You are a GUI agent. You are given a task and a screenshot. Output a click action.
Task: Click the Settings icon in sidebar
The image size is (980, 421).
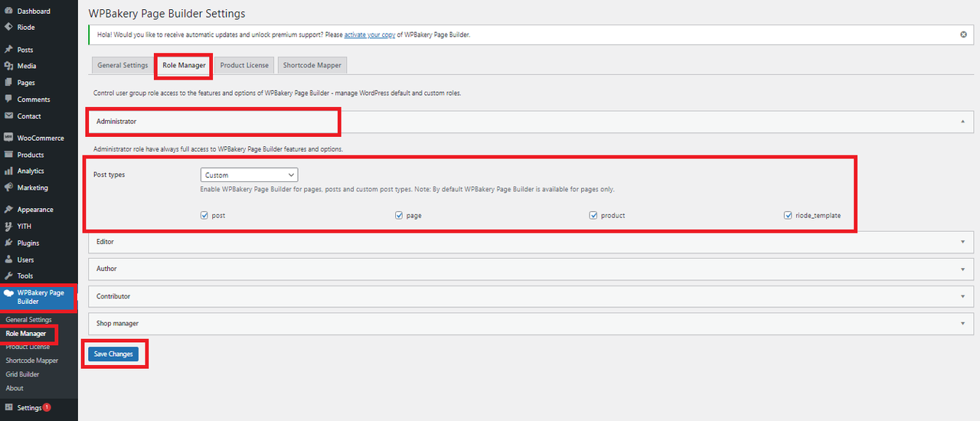8,408
